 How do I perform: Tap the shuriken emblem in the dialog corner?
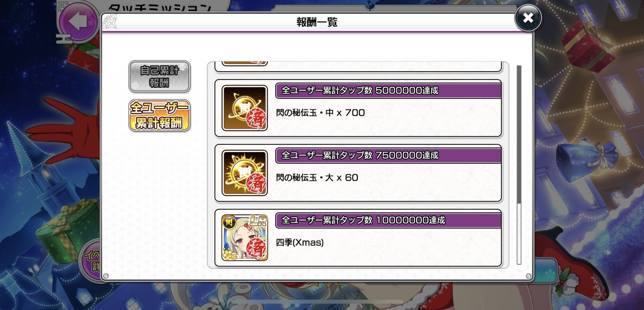(x=110, y=22)
